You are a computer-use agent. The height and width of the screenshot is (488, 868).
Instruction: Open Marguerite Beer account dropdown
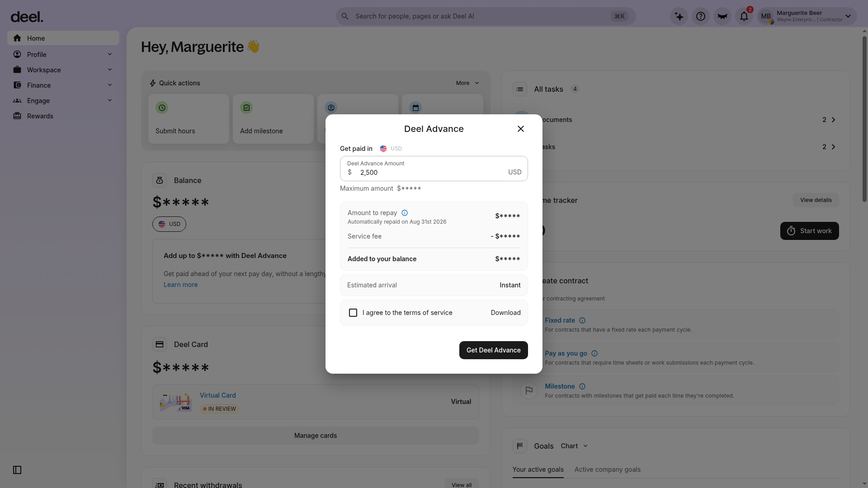tap(807, 16)
